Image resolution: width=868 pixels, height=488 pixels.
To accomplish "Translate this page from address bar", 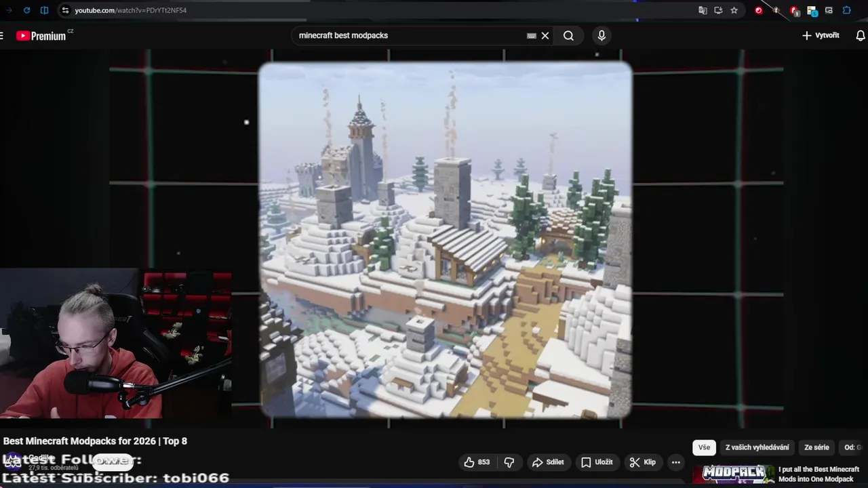I will pos(703,10).
